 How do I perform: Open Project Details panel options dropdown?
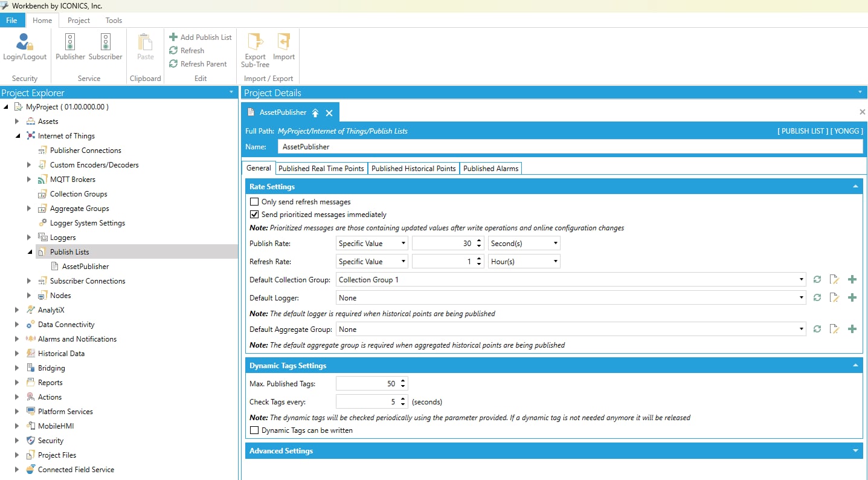click(x=860, y=92)
